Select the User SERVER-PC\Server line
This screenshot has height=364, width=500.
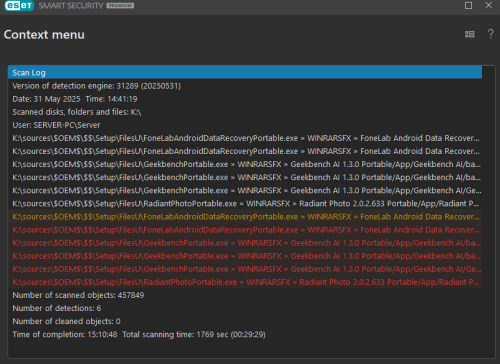tap(245, 125)
